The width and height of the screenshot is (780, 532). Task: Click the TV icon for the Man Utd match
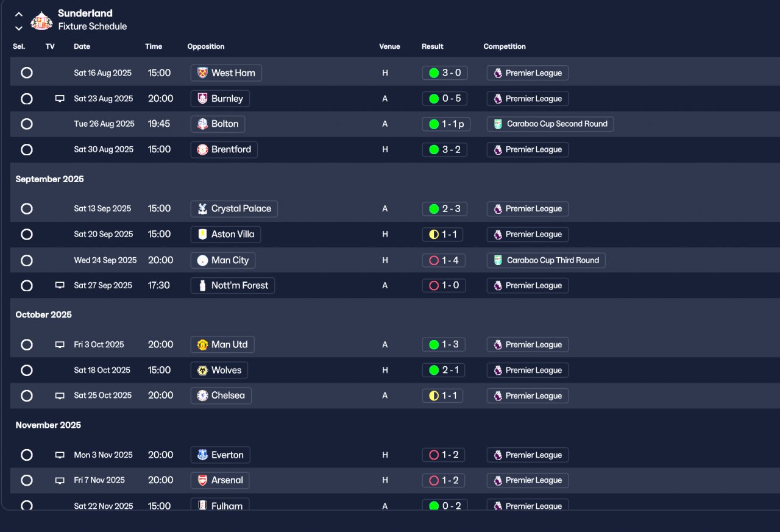60,344
